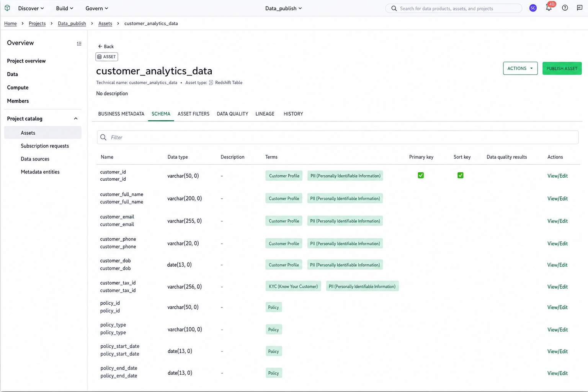588x392 pixels.
Task: Switch to the Business Metadata tab
Action: (x=121, y=114)
